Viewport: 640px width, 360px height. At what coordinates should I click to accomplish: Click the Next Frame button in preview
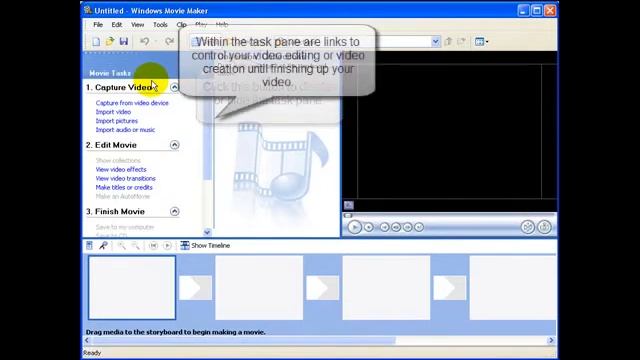pyautogui.click(x=407, y=227)
